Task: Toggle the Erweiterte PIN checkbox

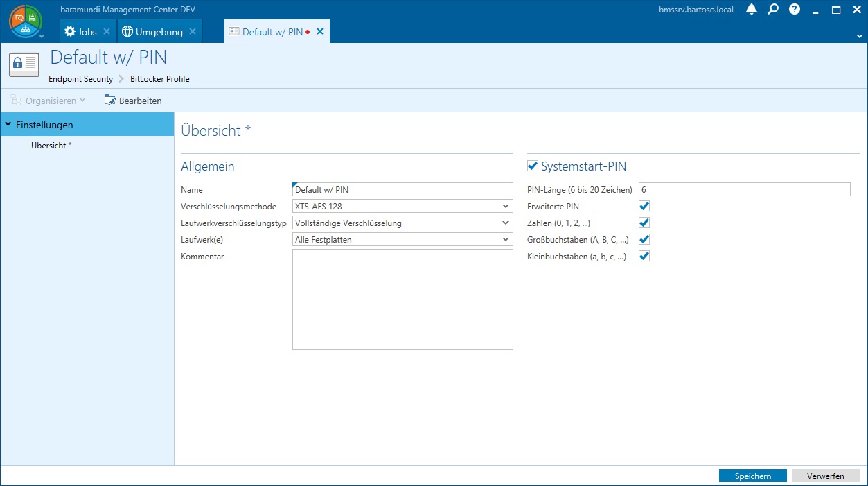Action: tap(644, 206)
